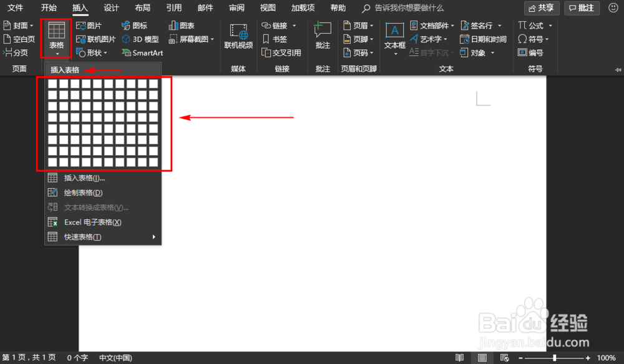Switch to the 视图 View tab

268,7
